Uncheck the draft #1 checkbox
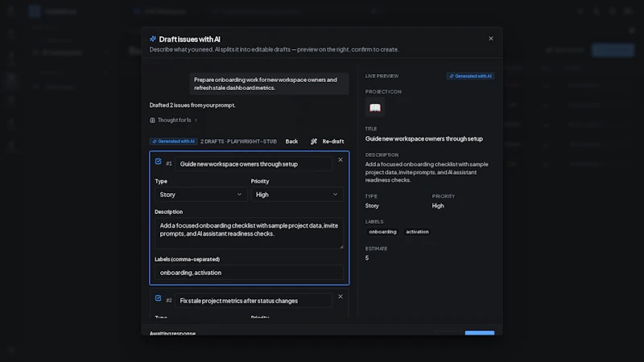644x362 pixels. coord(158,162)
